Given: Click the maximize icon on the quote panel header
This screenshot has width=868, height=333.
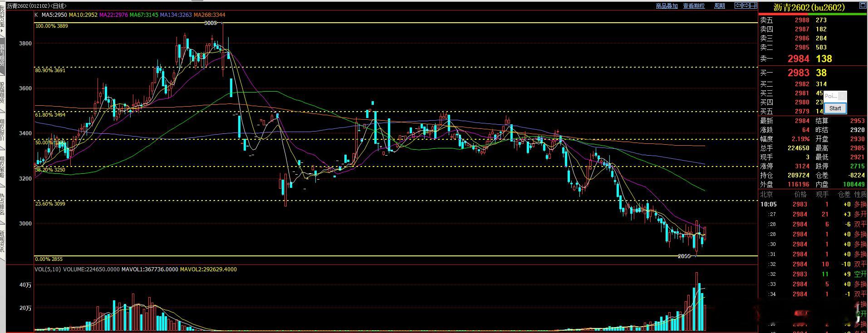Looking at the screenshot, I should coord(863,5).
